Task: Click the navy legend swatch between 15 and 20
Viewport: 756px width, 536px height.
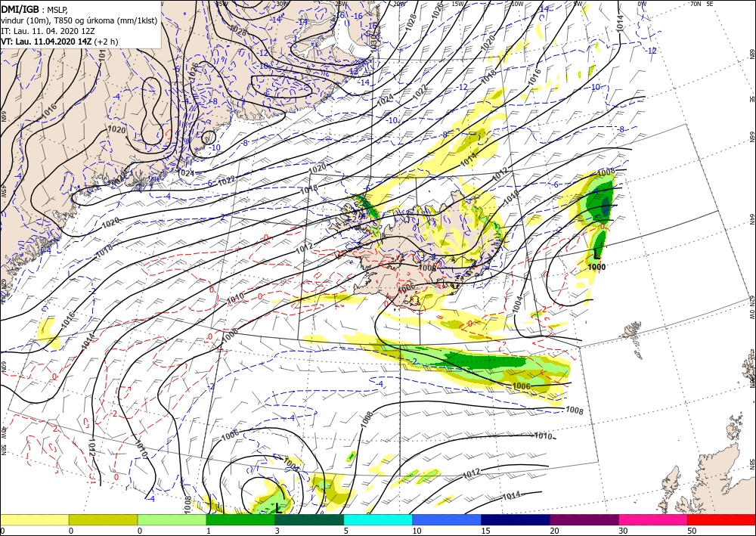Action: [x=516, y=519]
